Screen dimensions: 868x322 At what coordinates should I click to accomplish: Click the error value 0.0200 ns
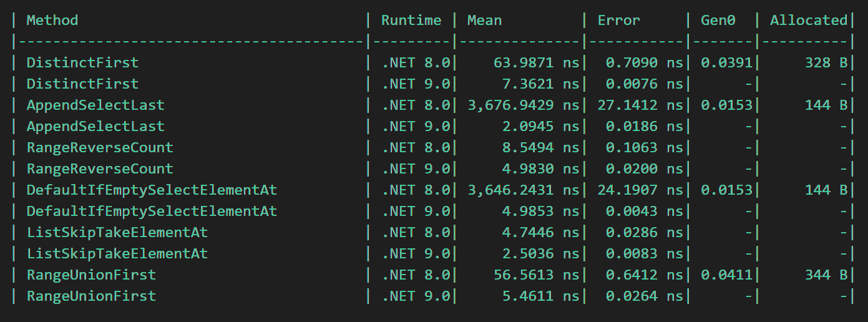click(645, 168)
